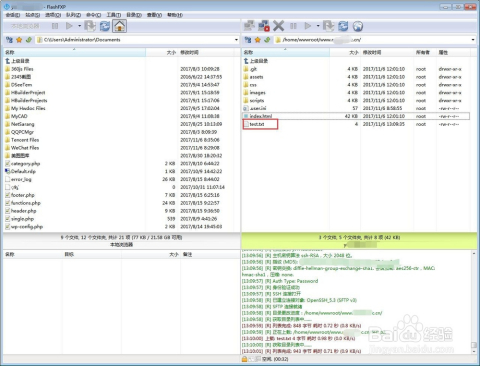Sort remote files by the 属性 column header
Image resolution: width=480 pixels, height=366 pixels.
pos(453,52)
